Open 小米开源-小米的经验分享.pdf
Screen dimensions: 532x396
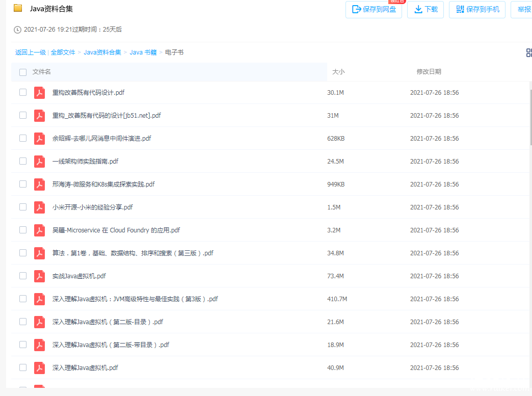[x=93, y=207]
